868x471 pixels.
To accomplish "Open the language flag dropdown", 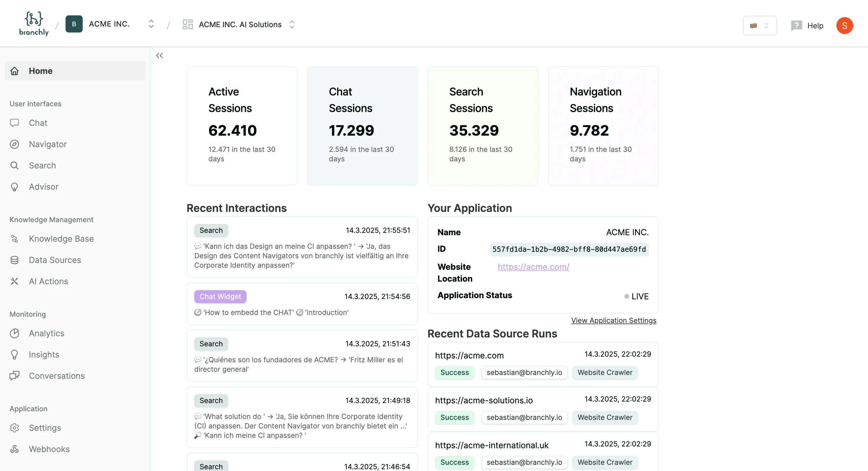I will [760, 25].
